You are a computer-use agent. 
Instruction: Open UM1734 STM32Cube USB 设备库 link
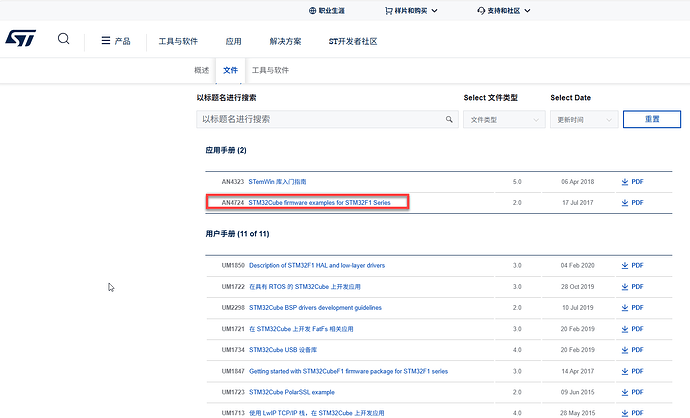[283, 350]
